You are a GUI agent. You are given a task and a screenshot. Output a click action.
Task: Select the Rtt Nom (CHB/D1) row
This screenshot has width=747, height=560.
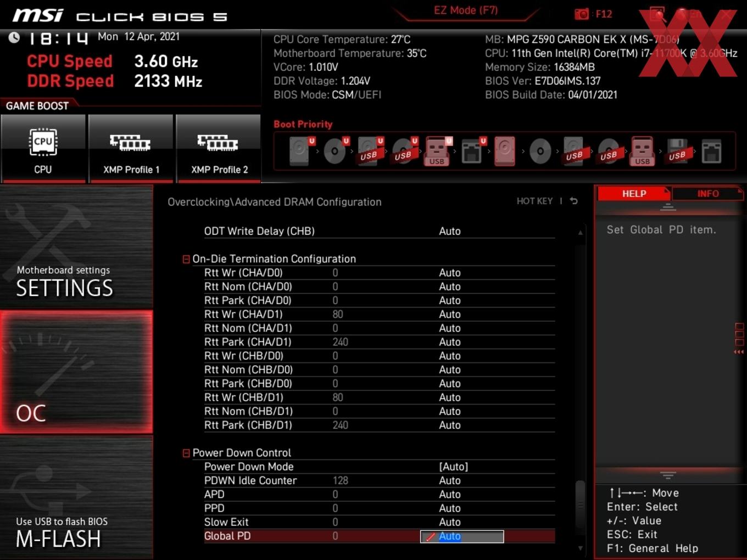[x=379, y=411]
